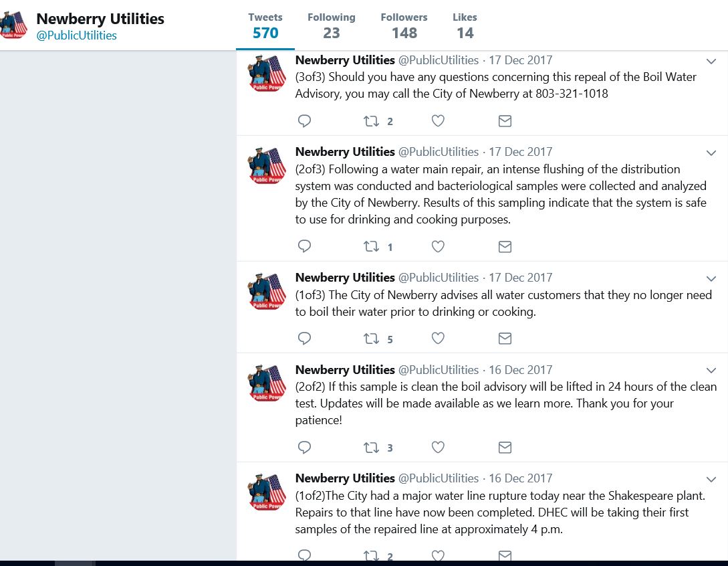
Task: Like the 2of2 boil advisory tweet
Action: pos(438,447)
